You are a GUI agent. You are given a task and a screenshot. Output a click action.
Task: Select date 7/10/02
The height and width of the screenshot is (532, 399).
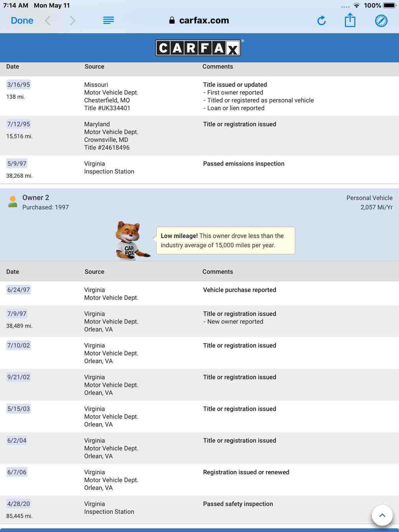point(19,345)
